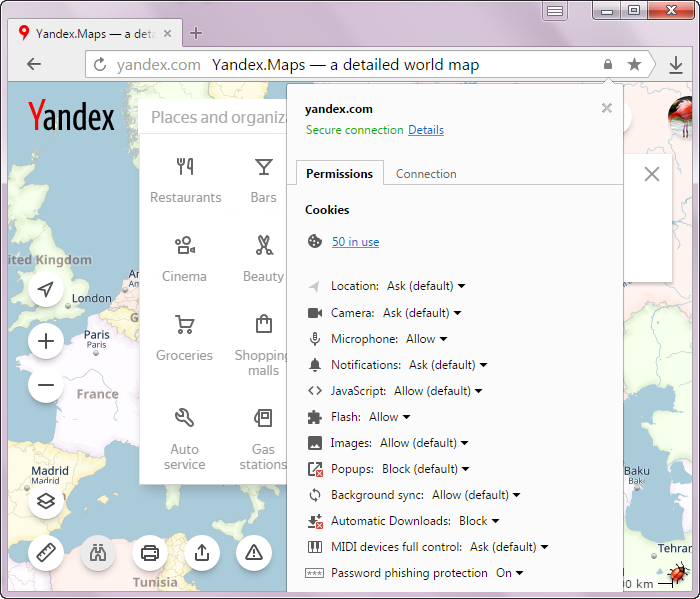The height and width of the screenshot is (599, 700).
Task: Open panoramas binoculars button
Action: pyautogui.click(x=98, y=553)
